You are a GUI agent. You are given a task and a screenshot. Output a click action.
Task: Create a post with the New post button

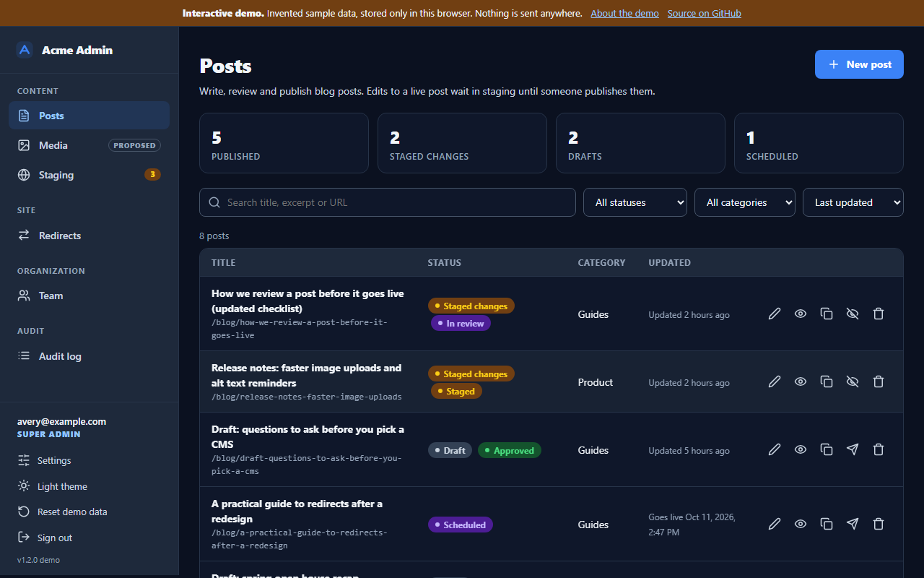point(859,64)
